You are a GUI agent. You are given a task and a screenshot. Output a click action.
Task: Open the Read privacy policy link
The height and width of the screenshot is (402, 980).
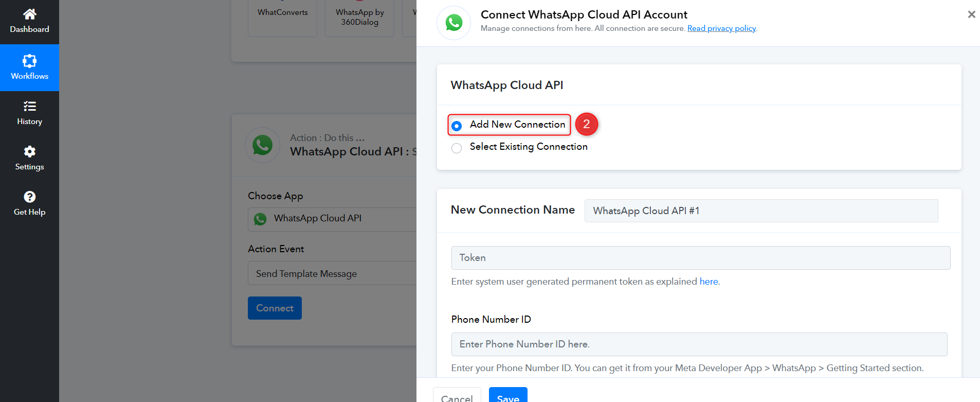point(721,28)
